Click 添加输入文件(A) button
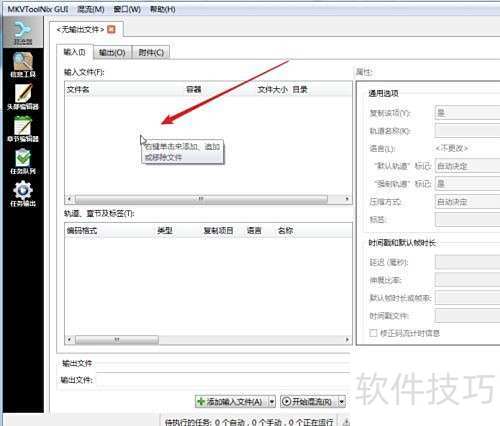 (x=231, y=402)
